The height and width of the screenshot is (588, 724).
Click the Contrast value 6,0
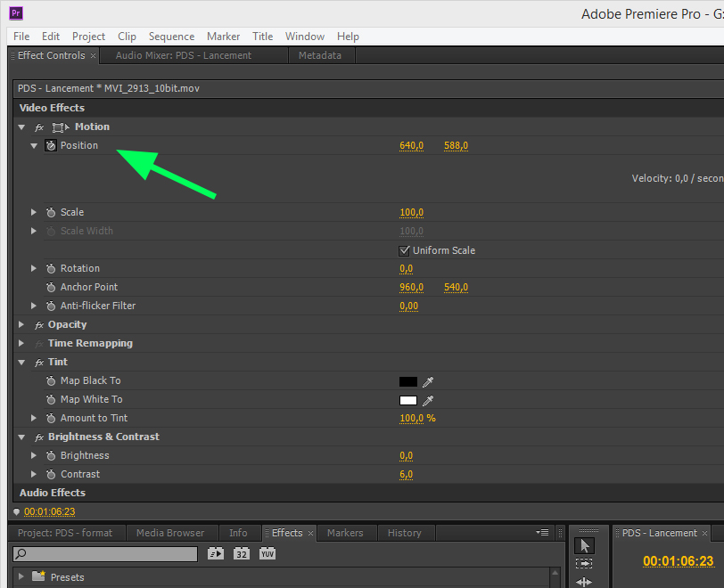coord(406,475)
